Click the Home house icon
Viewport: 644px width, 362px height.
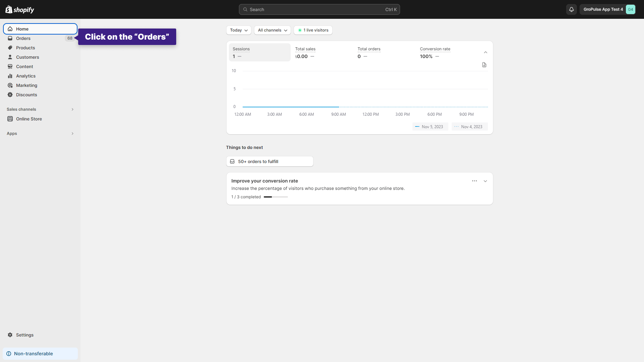[10, 29]
